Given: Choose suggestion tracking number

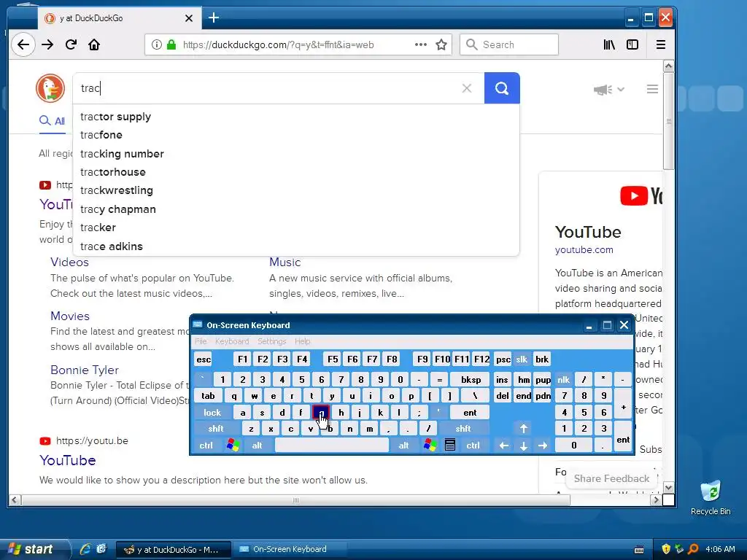Looking at the screenshot, I should [296, 154].
